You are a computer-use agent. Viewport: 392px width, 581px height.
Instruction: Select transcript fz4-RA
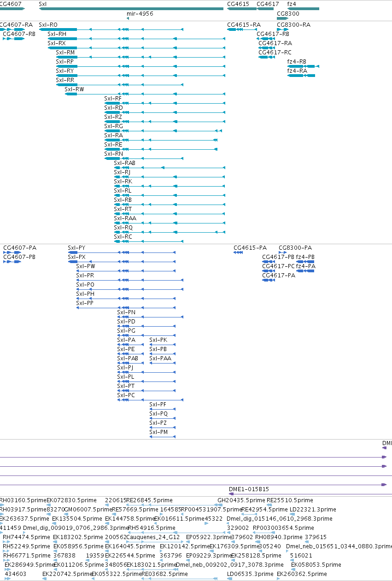[x=297, y=71]
